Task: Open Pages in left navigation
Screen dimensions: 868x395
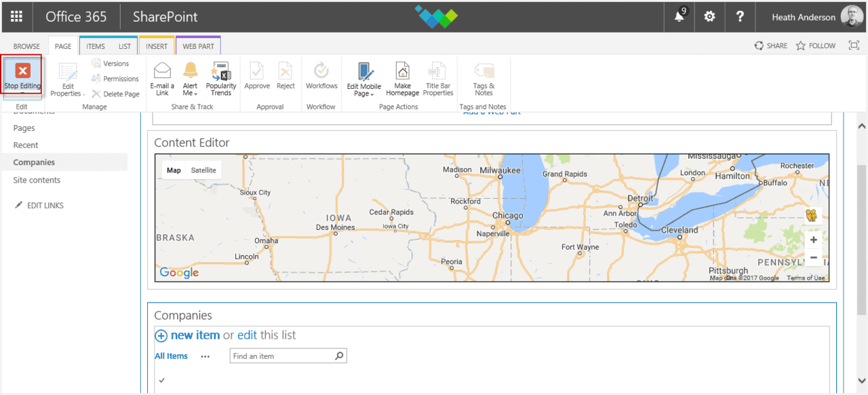Action: click(x=24, y=128)
